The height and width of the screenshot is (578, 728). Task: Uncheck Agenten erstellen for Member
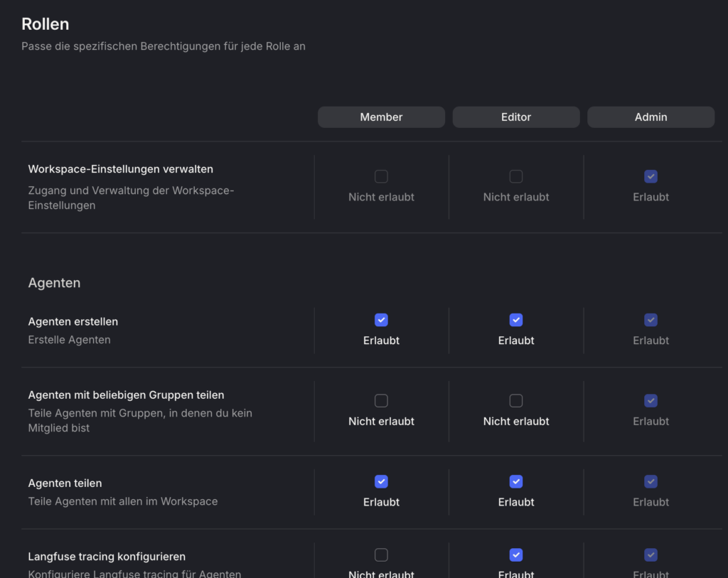381,320
